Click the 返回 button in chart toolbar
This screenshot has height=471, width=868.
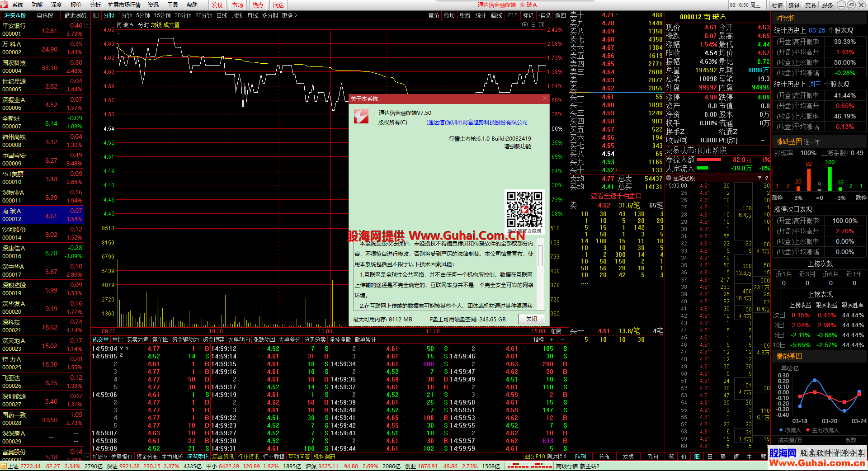point(561,15)
